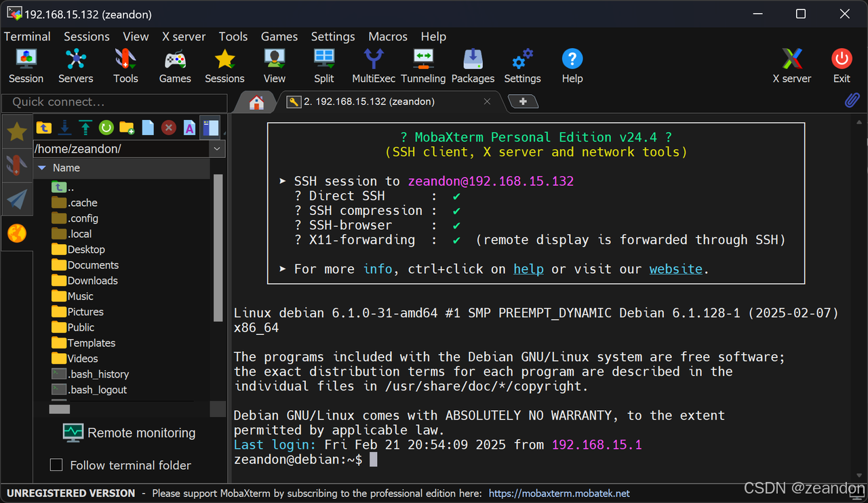Viewport: 868px width, 503px height.
Task: Click the file list horizontal scrollbar thumb
Action: [x=60, y=409]
